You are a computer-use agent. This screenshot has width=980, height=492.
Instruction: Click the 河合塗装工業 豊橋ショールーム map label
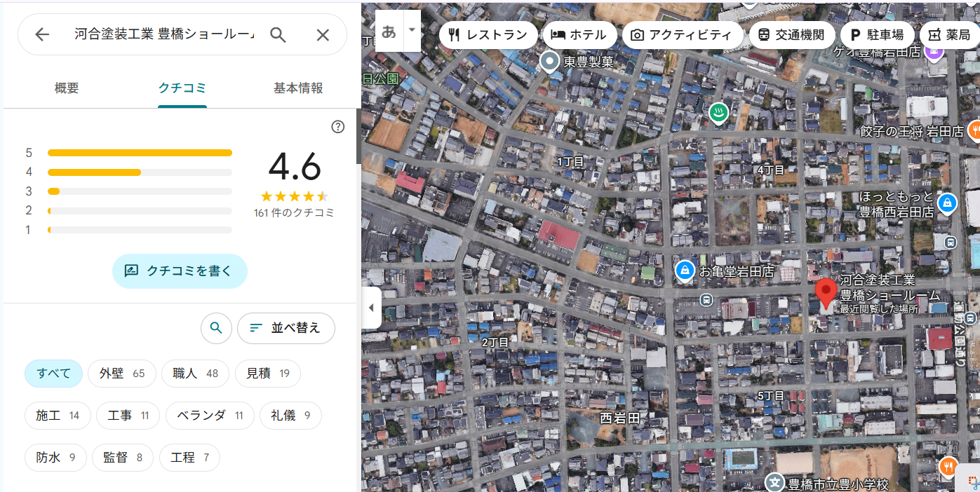coord(890,288)
